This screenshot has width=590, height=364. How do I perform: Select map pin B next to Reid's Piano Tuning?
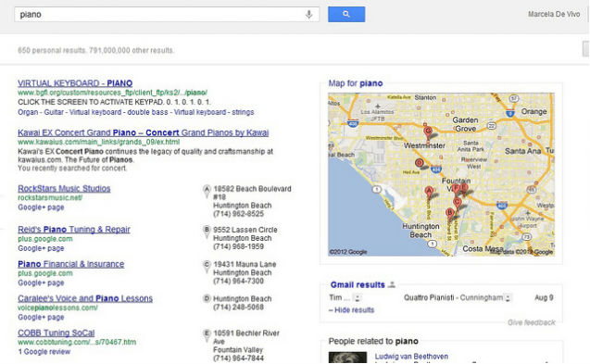point(207,232)
